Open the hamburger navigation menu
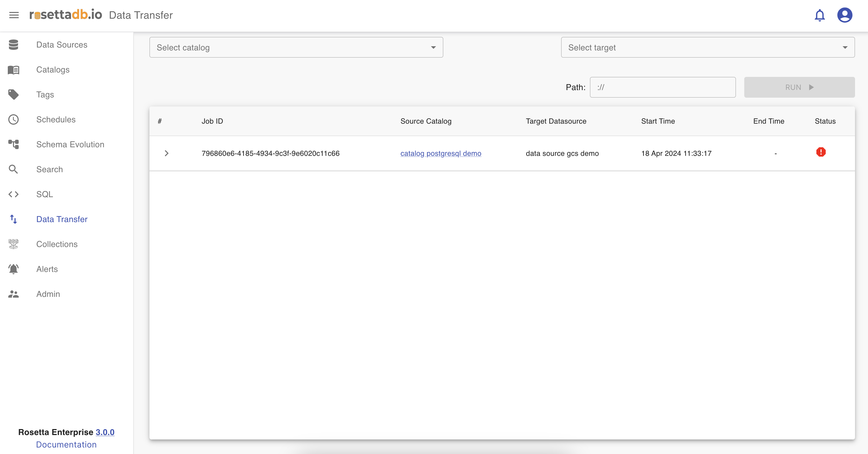The height and width of the screenshot is (454, 868). [x=14, y=15]
